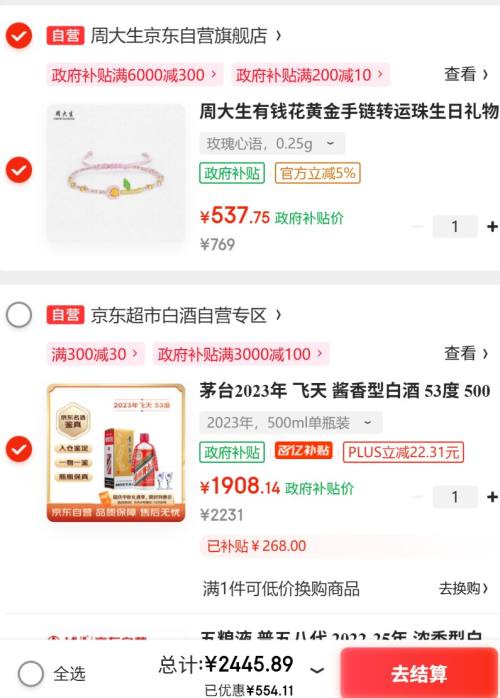The height and width of the screenshot is (698, 500).
Task: Deselect the 周大生 gold bracelet item checkbox
Action: 19,170
